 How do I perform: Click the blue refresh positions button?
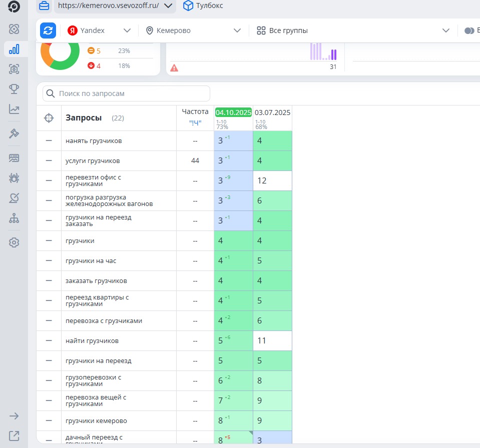(48, 30)
